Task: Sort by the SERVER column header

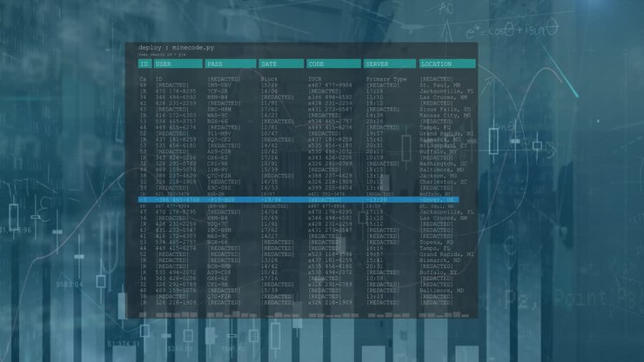Action: pyautogui.click(x=389, y=64)
